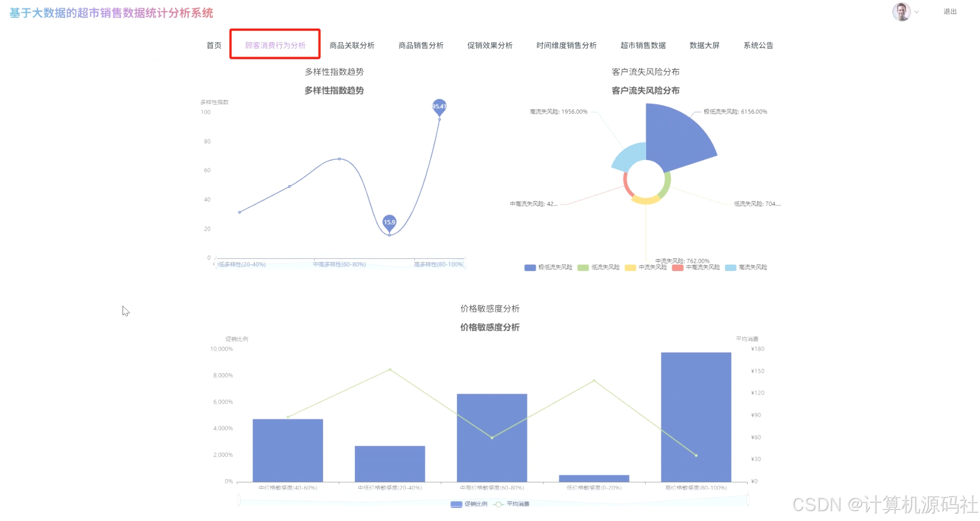Toggle 中流失风险 legend swatch
980x521 pixels.
(630, 267)
